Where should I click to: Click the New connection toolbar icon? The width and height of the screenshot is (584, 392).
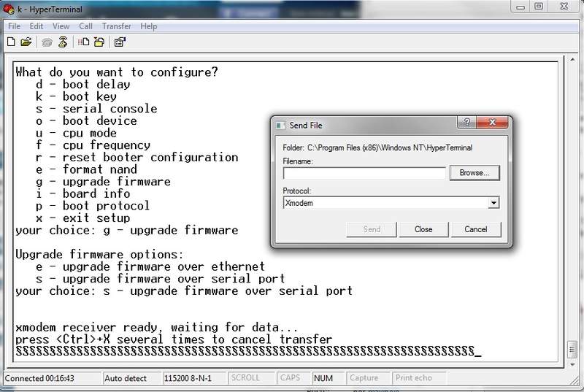tap(11, 42)
